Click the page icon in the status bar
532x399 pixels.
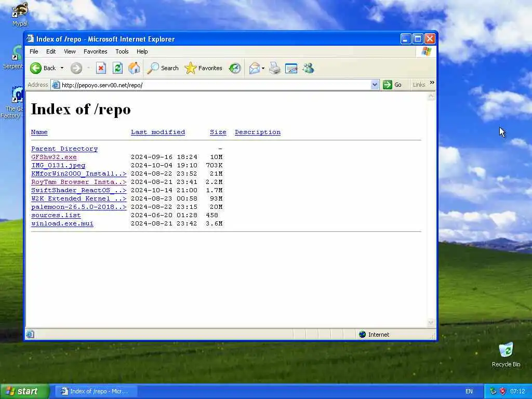click(x=30, y=334)
